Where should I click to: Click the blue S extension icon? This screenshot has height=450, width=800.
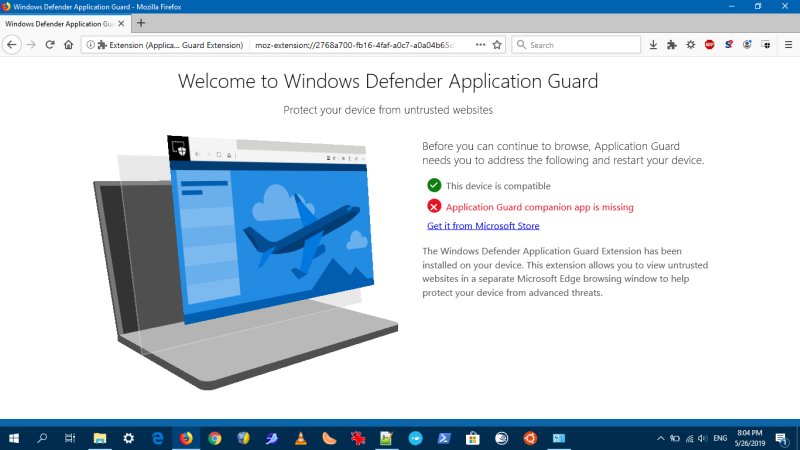pyautogui.click(x=729, y=45)
